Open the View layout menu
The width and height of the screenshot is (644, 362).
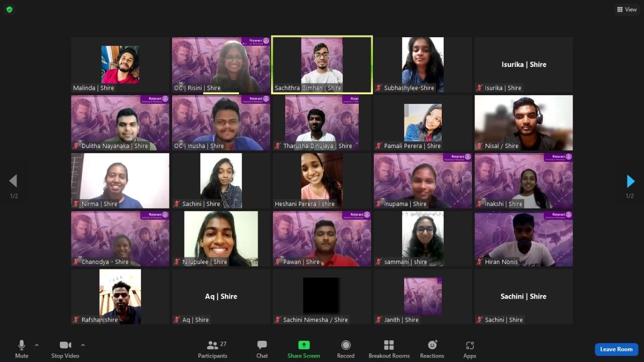pos(626,9)
